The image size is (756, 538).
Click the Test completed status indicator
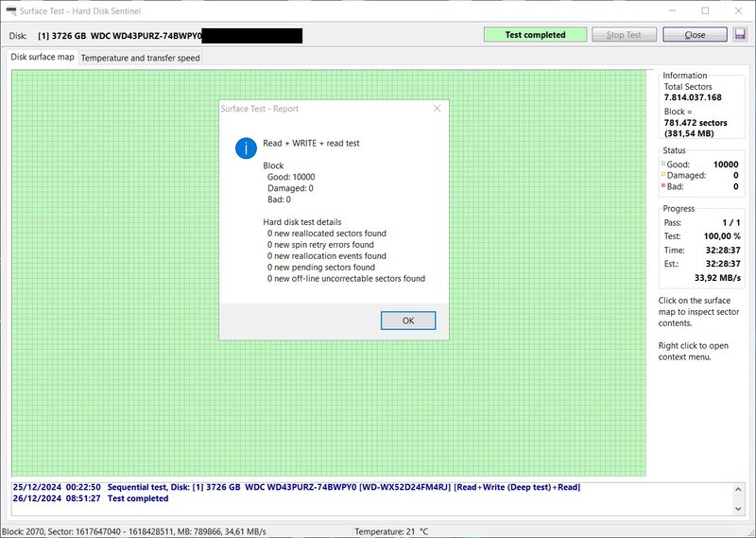tap(535, 35)
